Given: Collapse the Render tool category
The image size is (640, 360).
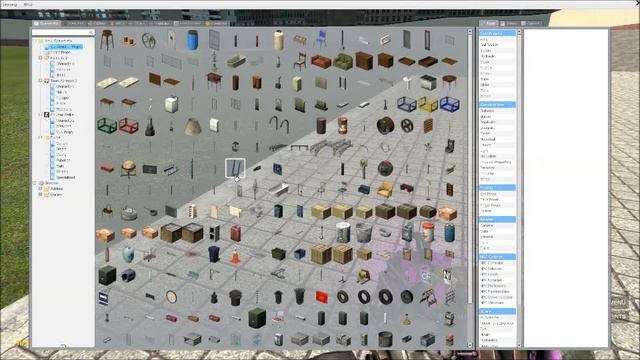Looking at the screenshot, I should (x=497, y=220).
